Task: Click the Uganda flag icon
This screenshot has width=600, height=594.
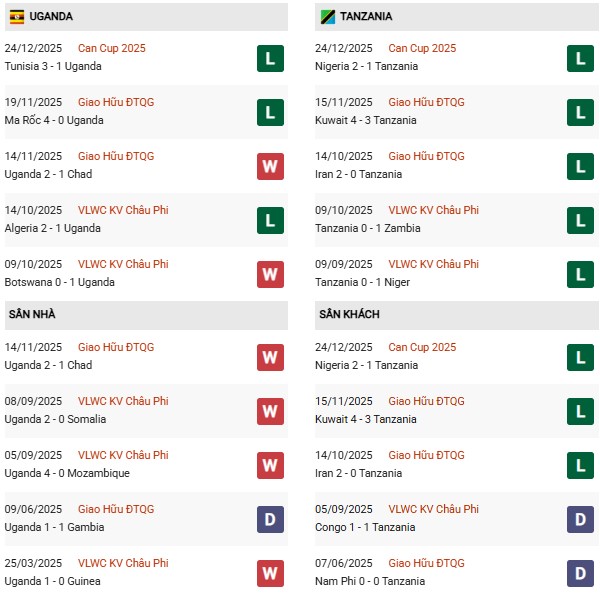Action: tap(17, 17)
